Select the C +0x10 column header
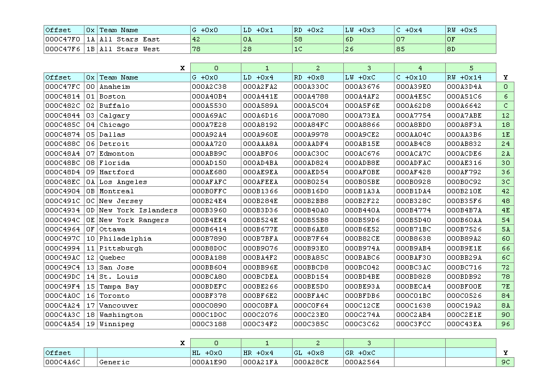 tap(420, 77)
